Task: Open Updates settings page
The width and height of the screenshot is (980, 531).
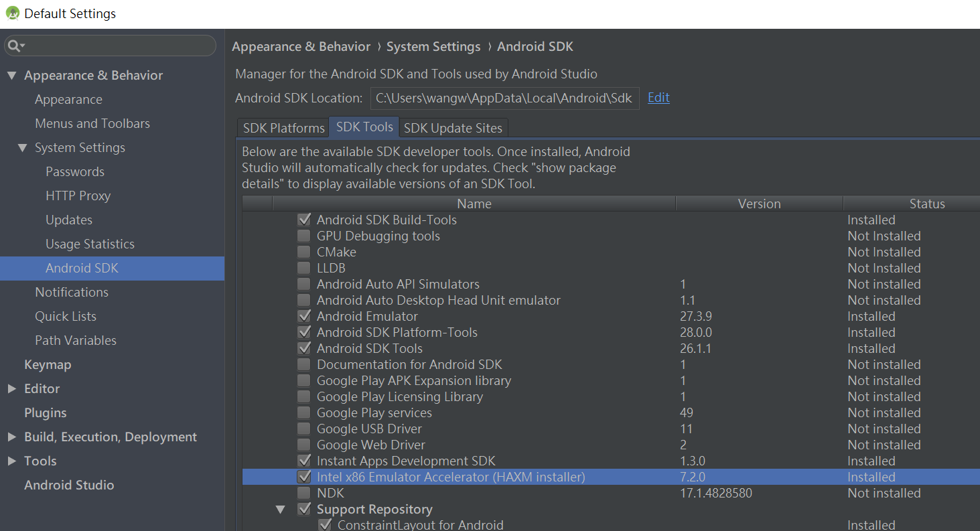Action: click(x=69, y=220)
